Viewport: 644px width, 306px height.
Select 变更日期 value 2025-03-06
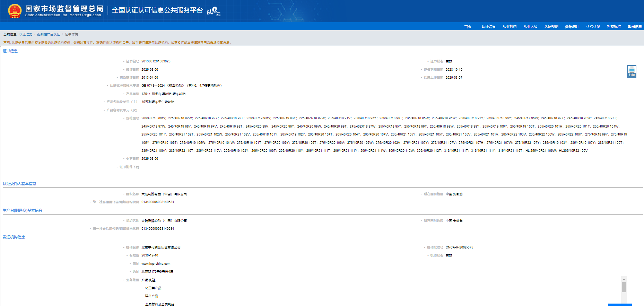150,159
